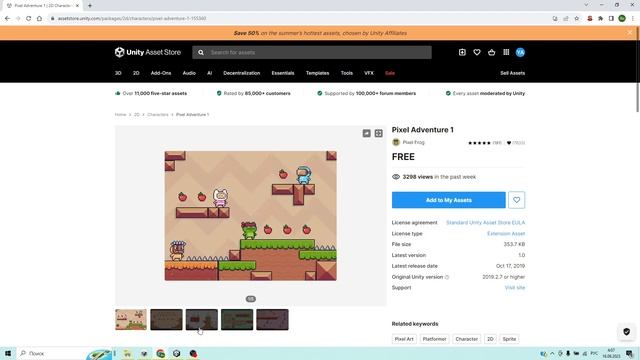640x360 pixels.
Task: Open the AI category menu
Action: point(209,73)
